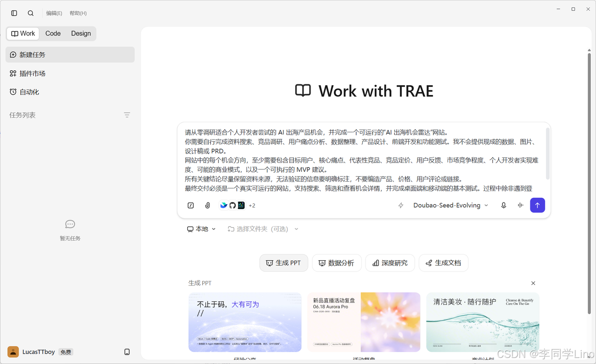The width and height of the screenshot is (596, 364).
Task: Open the 插件市场 plugin marketplace
Action: 70,74
